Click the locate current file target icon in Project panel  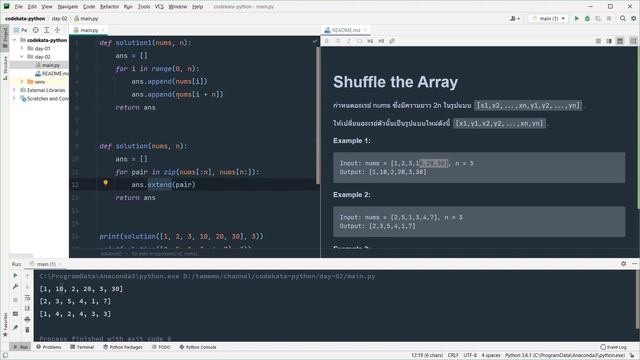coord(36,30)
